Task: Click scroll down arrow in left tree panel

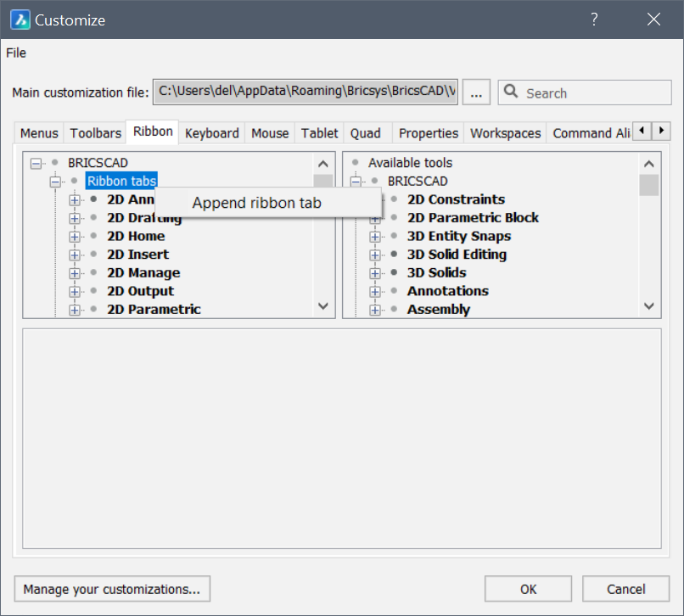Action: tap(322, 306)
